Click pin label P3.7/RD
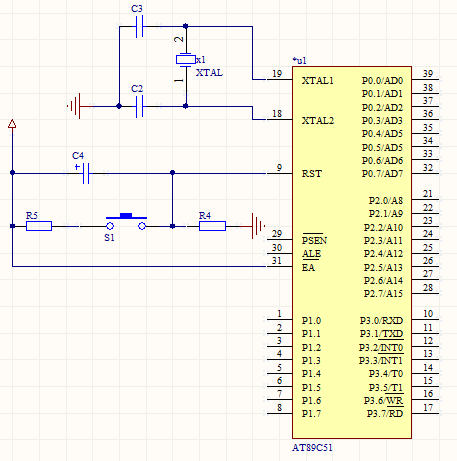 point(385,414)
